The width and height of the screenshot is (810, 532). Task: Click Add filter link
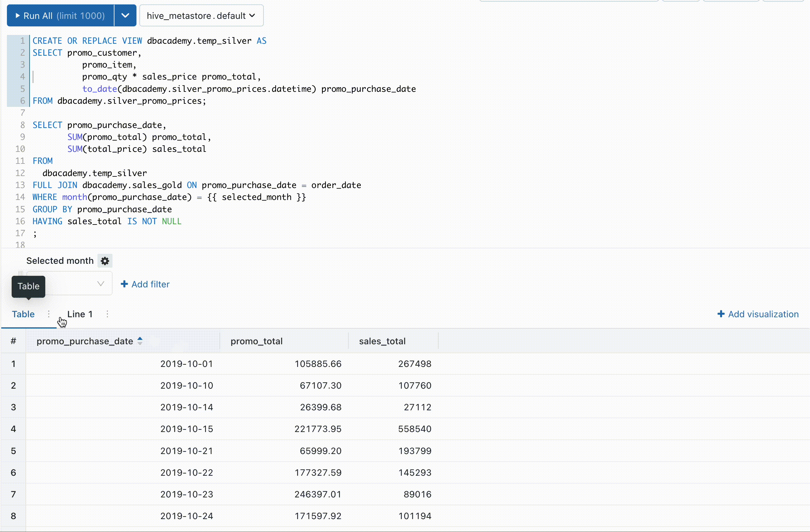point(150,284)
